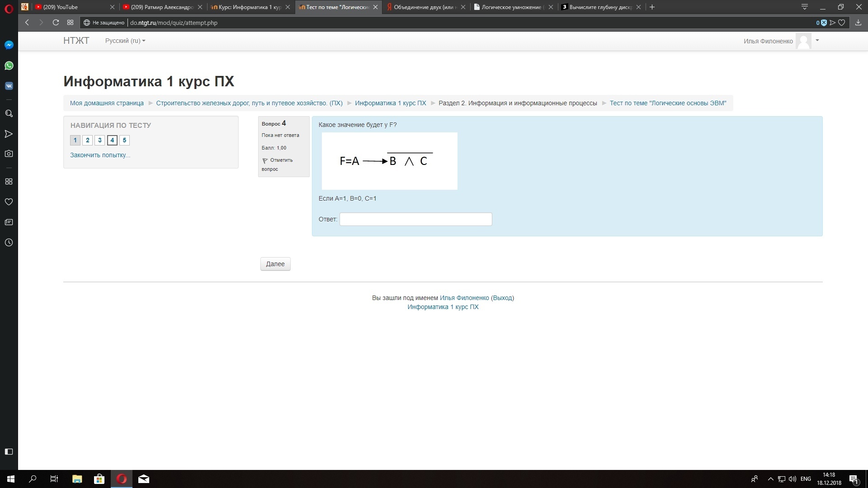Click the Ответ answer input field
868x488 pixels.
415,219
